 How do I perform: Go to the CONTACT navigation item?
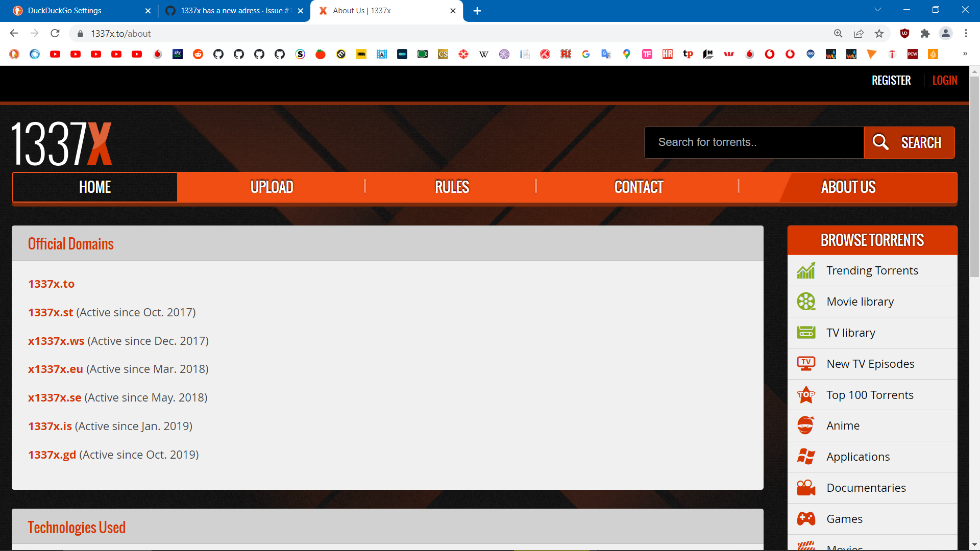tap(639, 187)
